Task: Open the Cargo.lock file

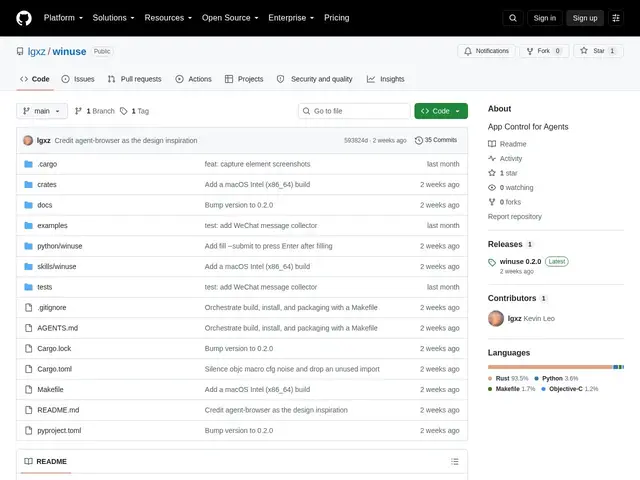Action: (54, 349)
